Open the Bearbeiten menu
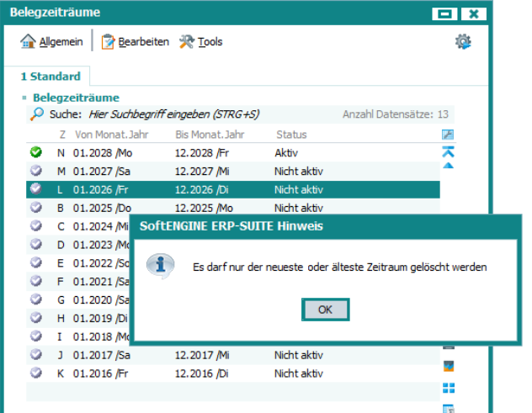Viewport: 532px width, 413px height. [x=135, y=41]
